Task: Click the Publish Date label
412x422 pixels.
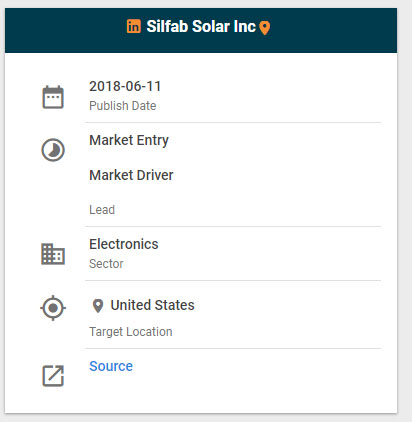Action: click(x=123, y=106)
